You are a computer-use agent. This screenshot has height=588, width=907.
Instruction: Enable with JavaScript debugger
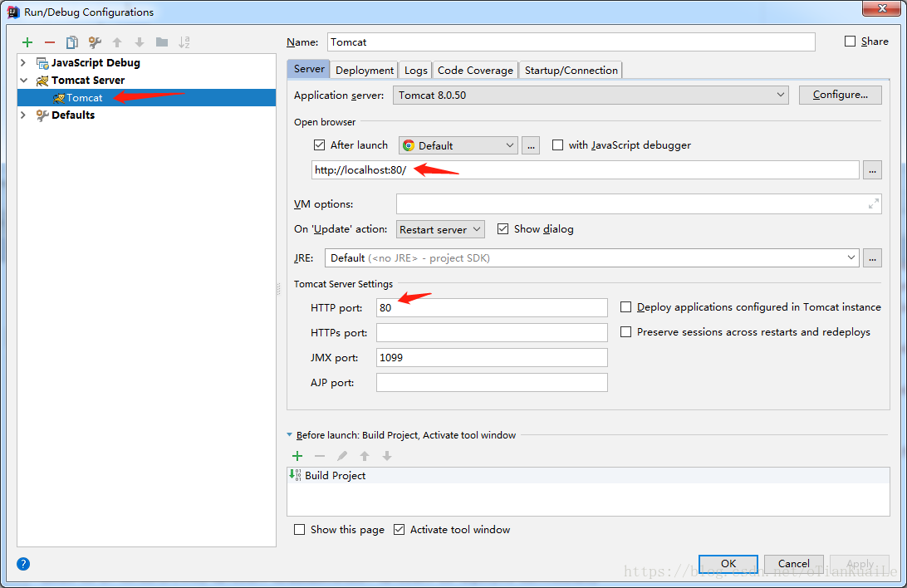point(557,145)
